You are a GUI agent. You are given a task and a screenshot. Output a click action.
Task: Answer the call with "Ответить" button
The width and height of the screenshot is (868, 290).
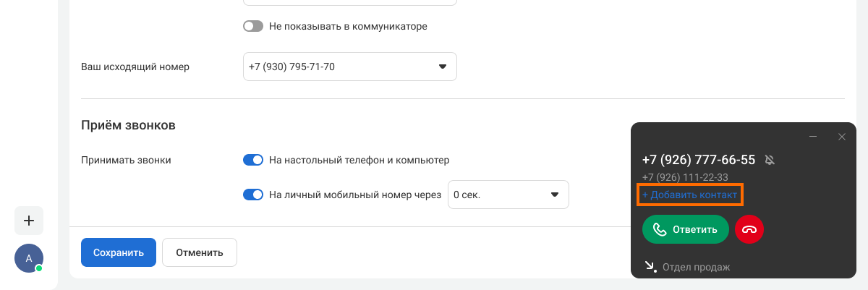(685, 229)
